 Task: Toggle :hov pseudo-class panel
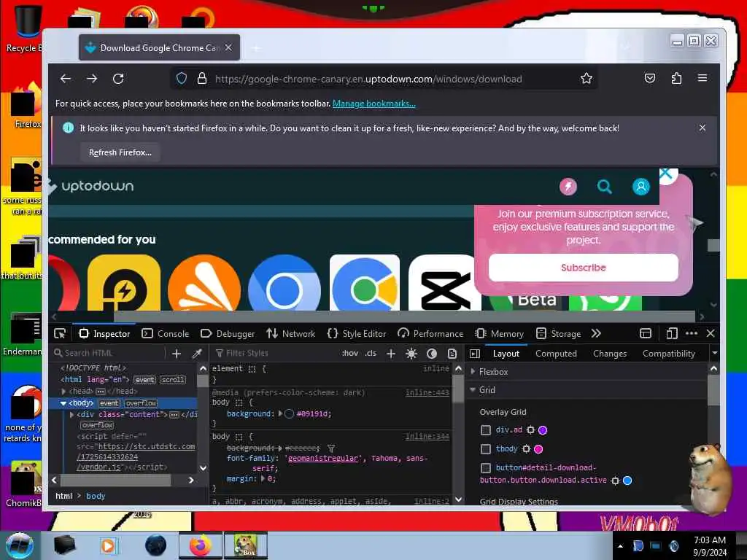[x=349, y=353]
